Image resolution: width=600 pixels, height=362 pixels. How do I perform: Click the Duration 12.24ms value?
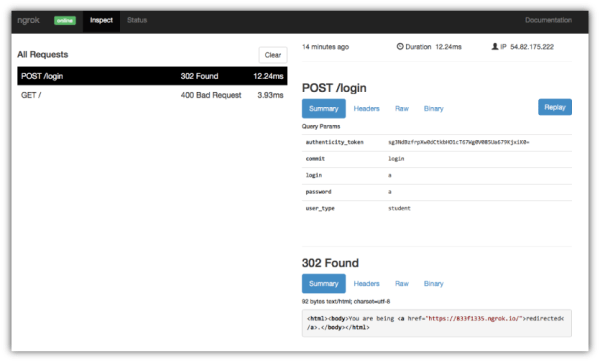(x=448, y=47)
